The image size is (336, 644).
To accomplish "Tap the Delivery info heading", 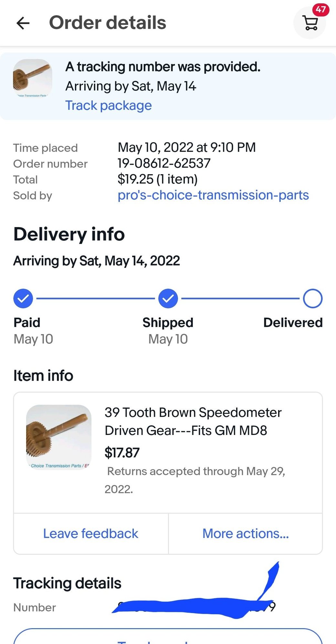I will tap(69, 234).
